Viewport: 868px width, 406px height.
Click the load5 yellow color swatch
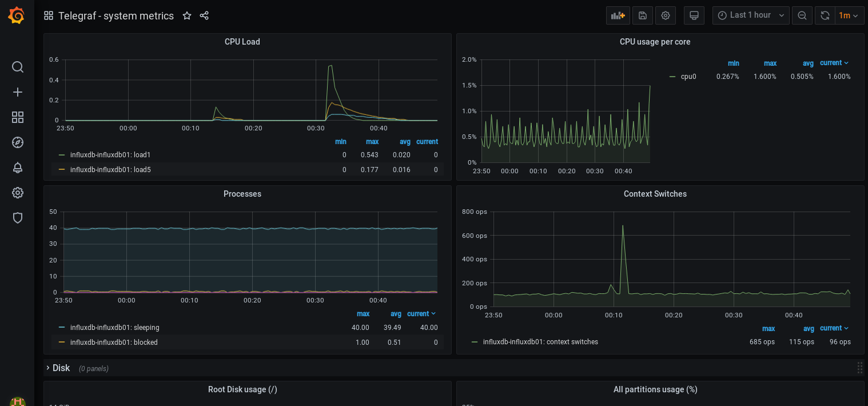tap(62, 170)
